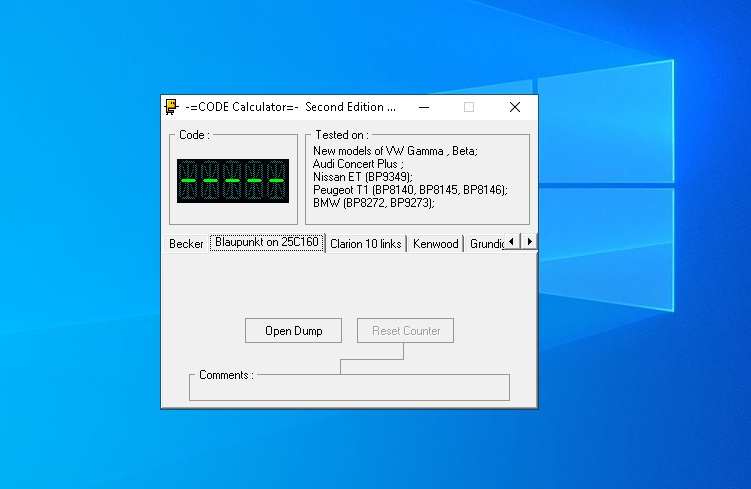Click the first digit of the Code display
The height and width of the screenshot is (489, 751).
pos(187,181)
